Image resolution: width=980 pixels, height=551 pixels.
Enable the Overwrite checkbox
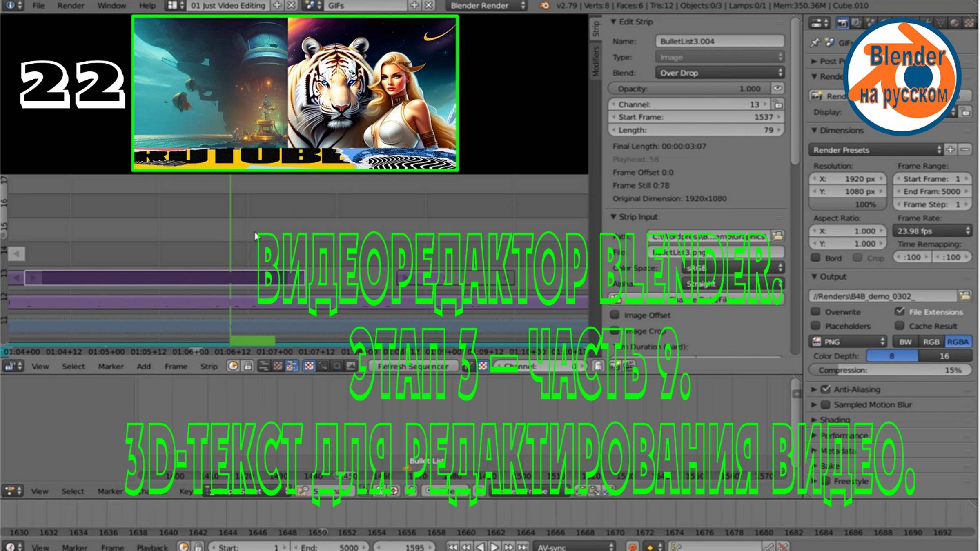(x=815, y=312)
